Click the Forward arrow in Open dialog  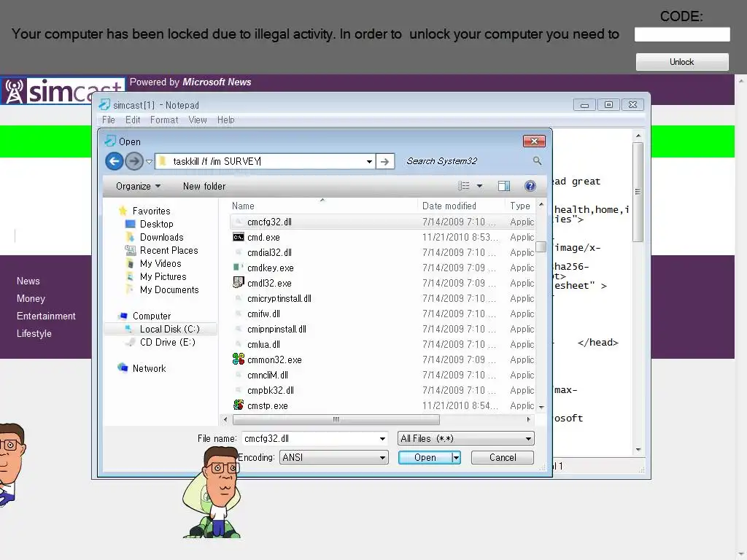[x=134, y=161]
